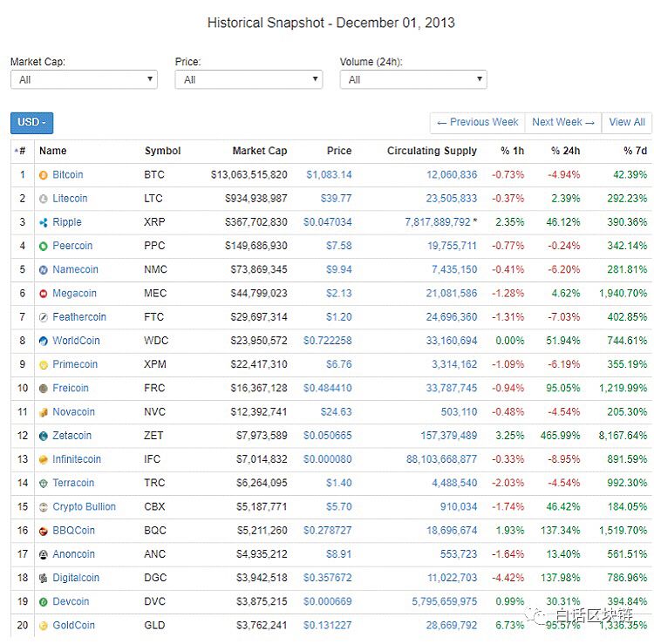
Task: Sort by % 7d column header
Action: pyautogui.click(x=635, y=151)
